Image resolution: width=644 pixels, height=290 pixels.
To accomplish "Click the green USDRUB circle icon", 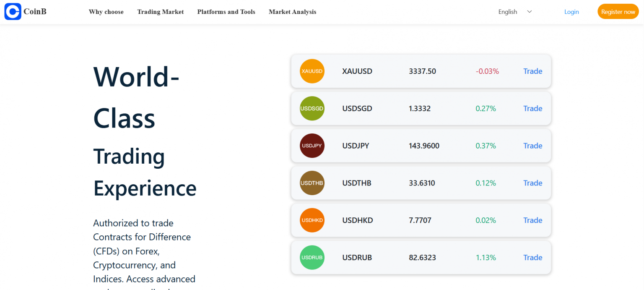I will click(x=312, y=258).
